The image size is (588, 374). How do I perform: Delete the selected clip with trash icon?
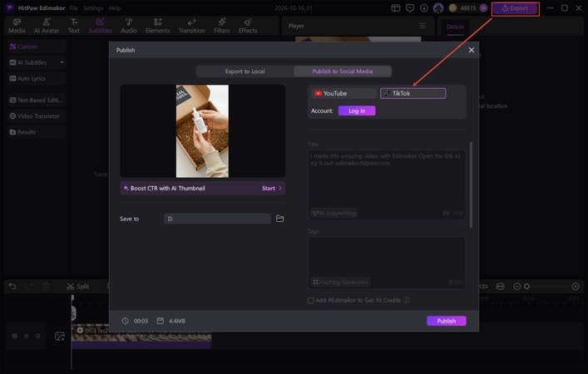(x=46, y=286)
